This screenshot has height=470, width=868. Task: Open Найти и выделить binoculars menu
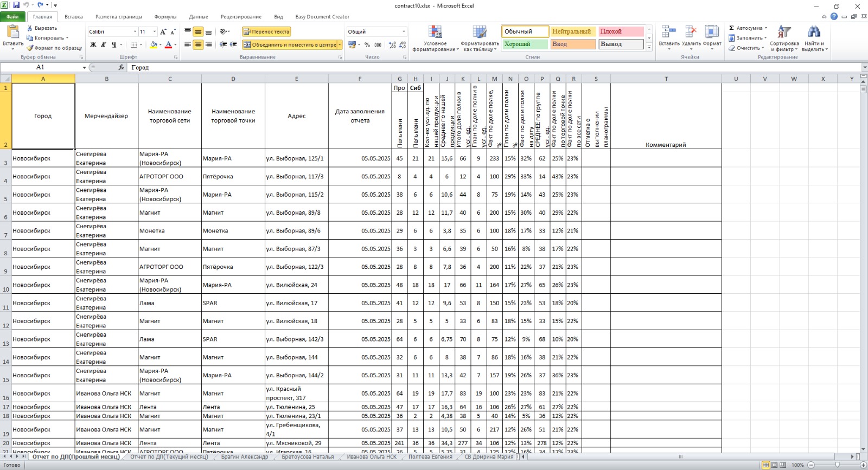pyautogui.click(x=814, y=38)
